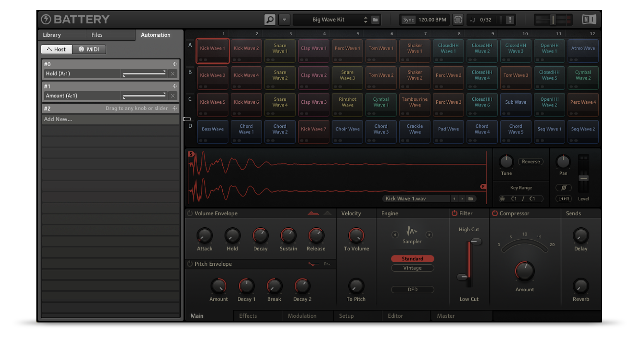
Task: Click the Big Wave Kit preset stepper arrows
Action: click(366, 20)
